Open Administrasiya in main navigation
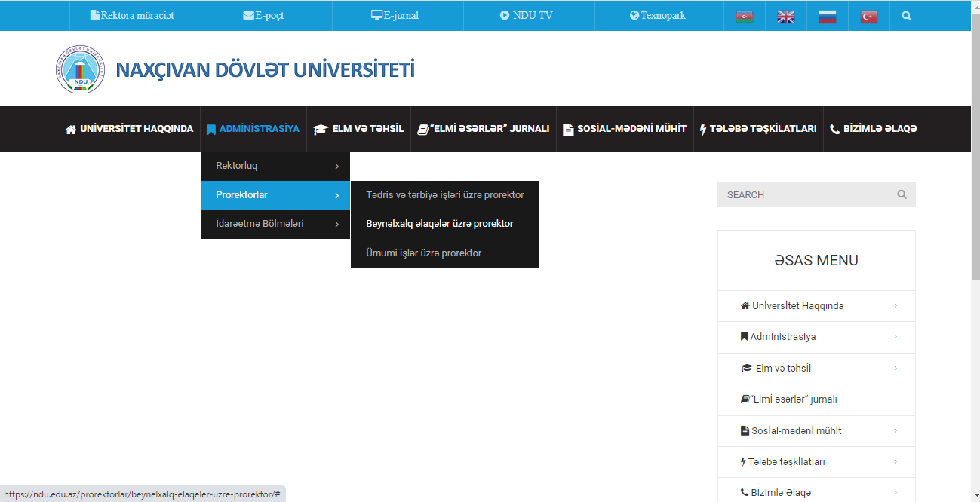The width and height of the screenshot is (980, 502). (x=253, y=129)
